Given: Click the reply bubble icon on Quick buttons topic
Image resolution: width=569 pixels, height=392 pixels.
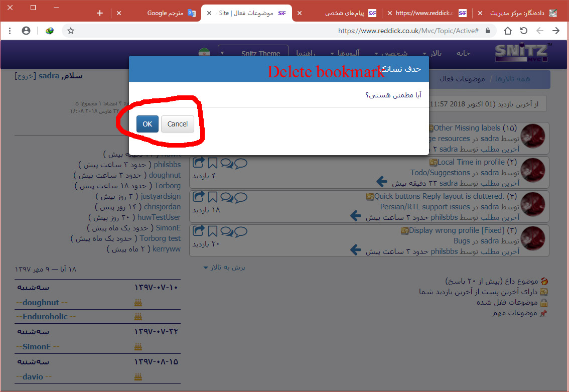Looking at the screenshot, I should click(241, 197).
